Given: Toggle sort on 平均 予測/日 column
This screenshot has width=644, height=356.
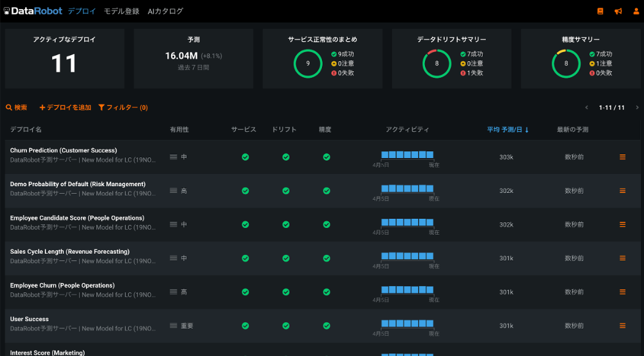Looking at the screenshot, I should tap(508, 130).
